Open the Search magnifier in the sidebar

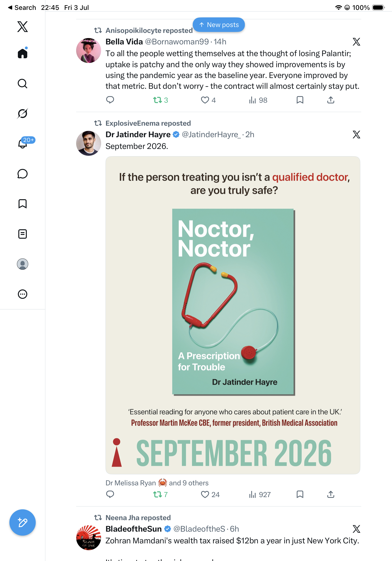(x=23, y=84)
